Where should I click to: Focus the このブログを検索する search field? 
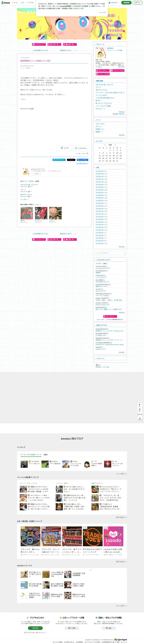109,253
